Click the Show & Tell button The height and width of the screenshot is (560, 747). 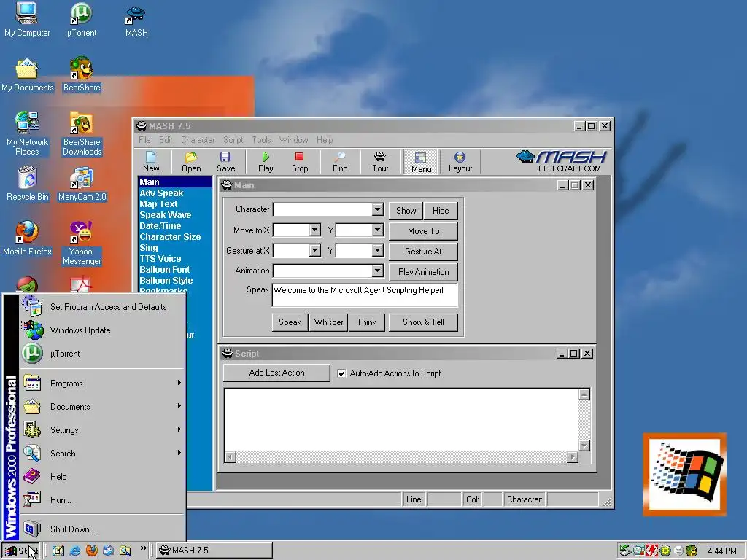point(423,322)
